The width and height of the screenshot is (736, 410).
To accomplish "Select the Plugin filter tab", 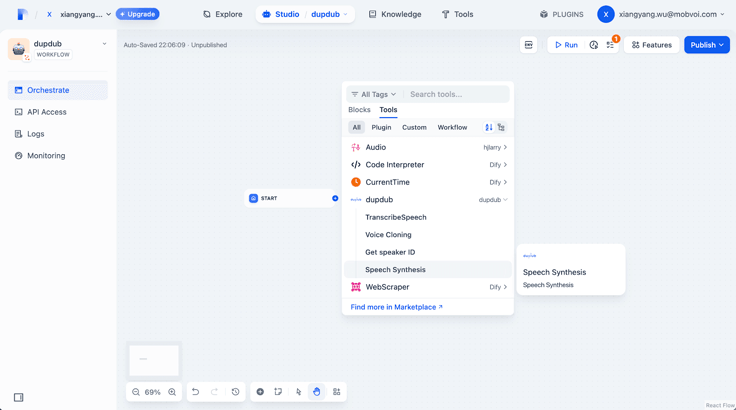I will pyautogui.click(x=381, y=127).
